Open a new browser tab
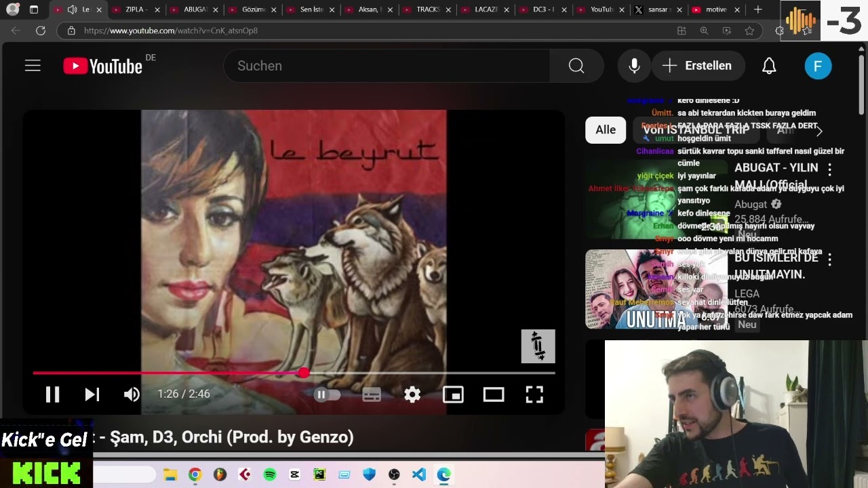Viewport: 868px width, 488px height. [758, 9]
